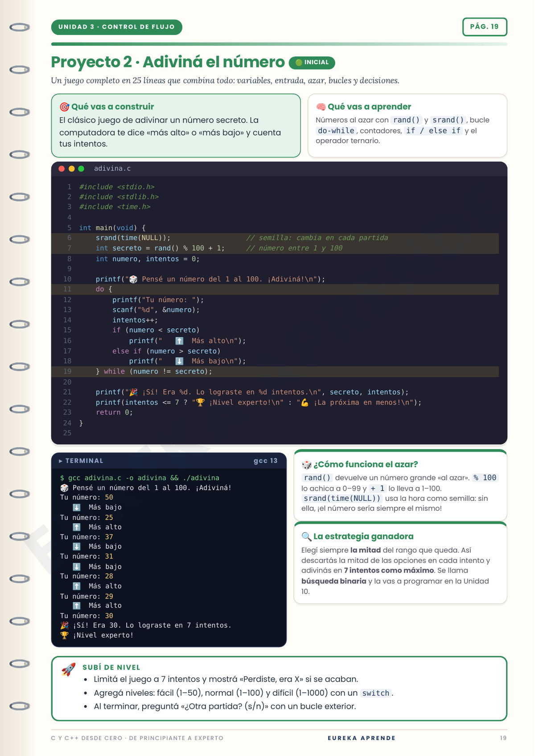Click footer text EUREKA APRENDE

pyautogui.click(x=362, y=738)
